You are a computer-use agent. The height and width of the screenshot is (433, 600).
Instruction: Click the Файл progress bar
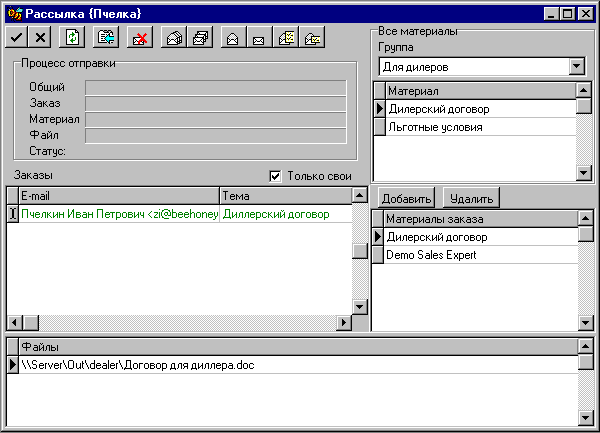click(216, 136)
